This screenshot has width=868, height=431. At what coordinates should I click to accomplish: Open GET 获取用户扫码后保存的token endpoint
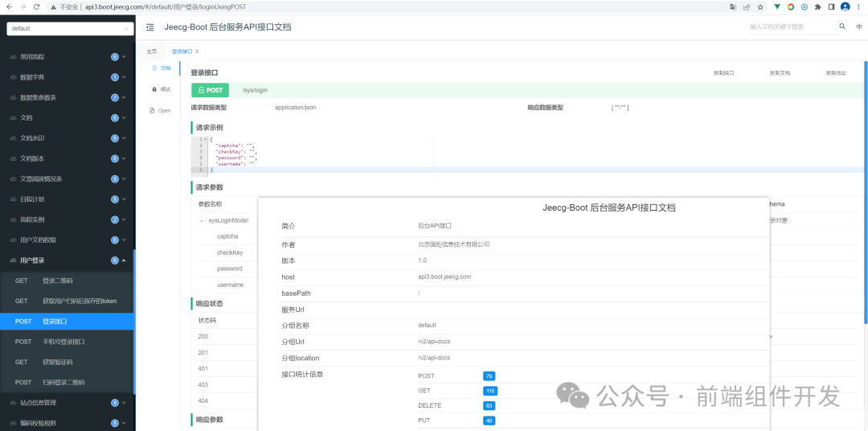pyautogui.click(x=67, y=301)
